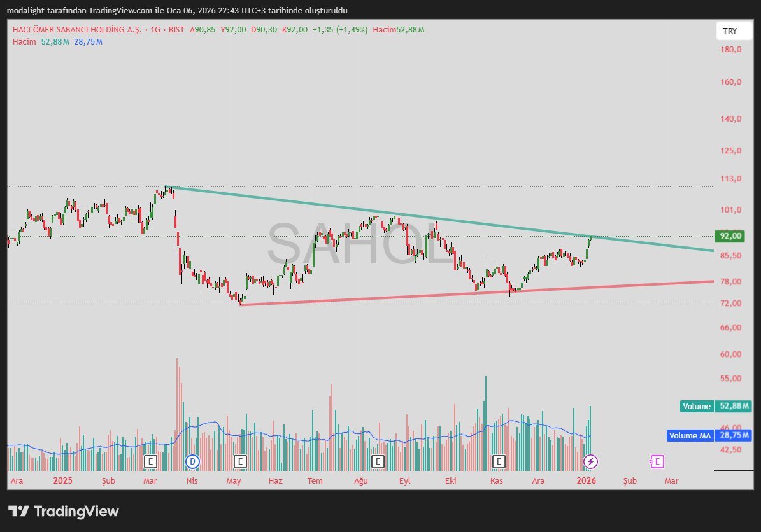Click the Nis month label on time axis
This screenshot has height=532, width=761.
click(x=192, y=480)
